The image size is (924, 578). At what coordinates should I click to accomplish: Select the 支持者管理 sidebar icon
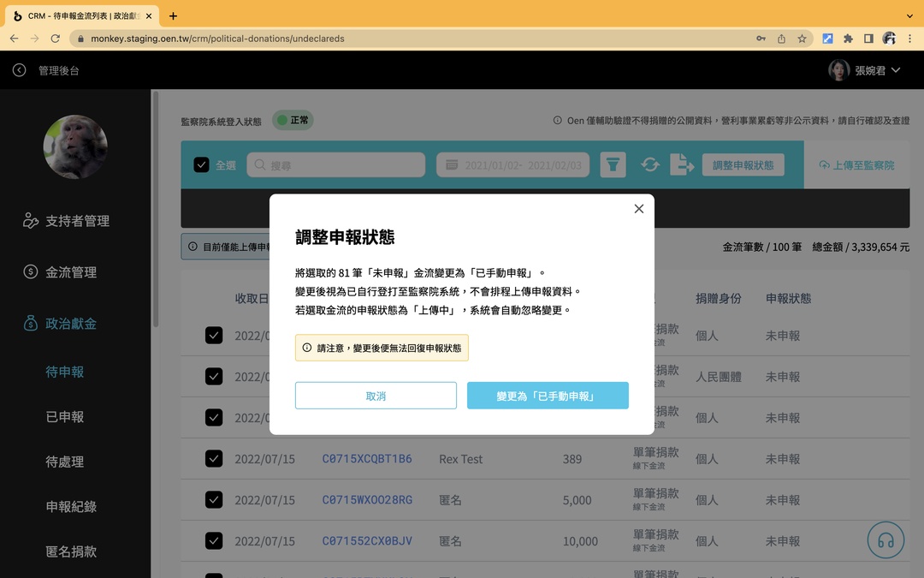(29, 220)
